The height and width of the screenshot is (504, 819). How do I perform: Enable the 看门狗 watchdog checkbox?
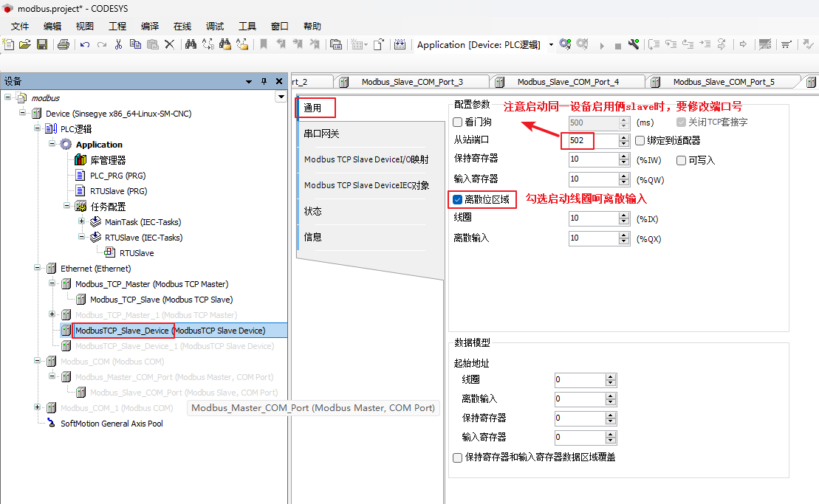click(x=458, y=122)
